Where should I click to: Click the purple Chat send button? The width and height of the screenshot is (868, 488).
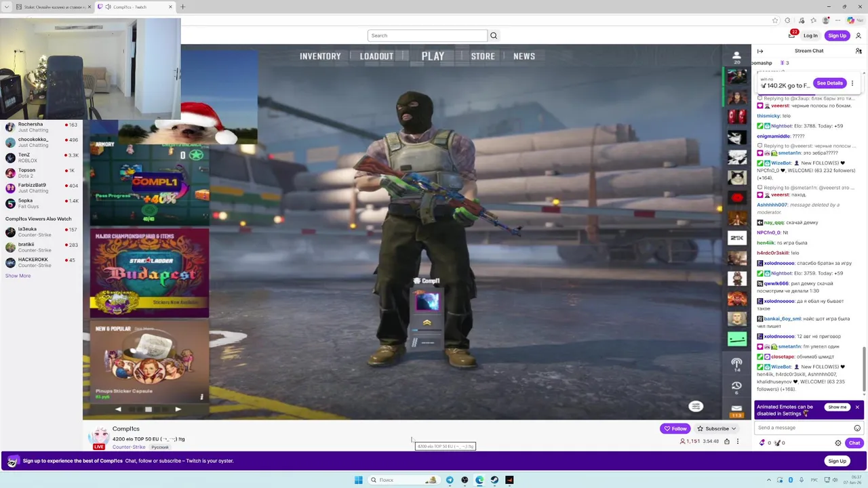click(x=854, y=443)
